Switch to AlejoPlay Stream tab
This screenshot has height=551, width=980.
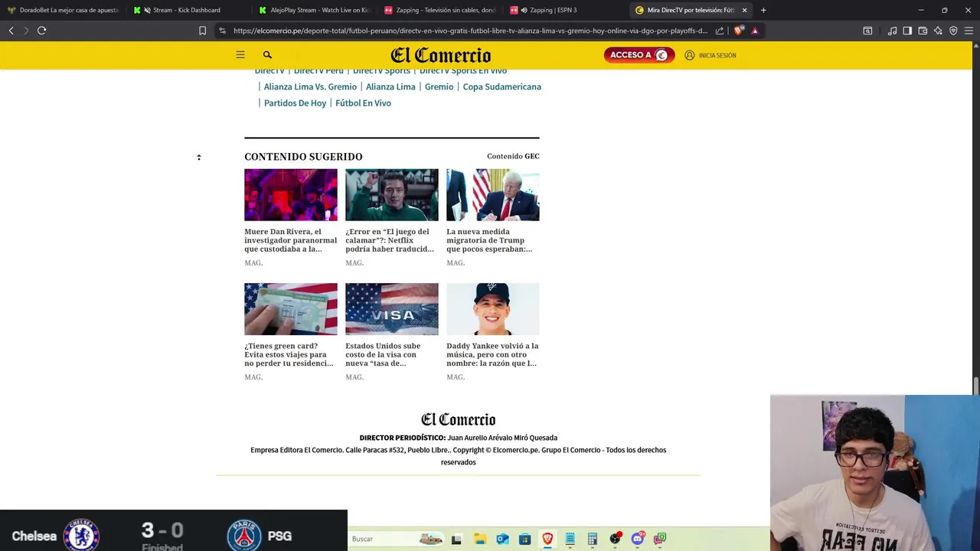[x=314, y=10]
